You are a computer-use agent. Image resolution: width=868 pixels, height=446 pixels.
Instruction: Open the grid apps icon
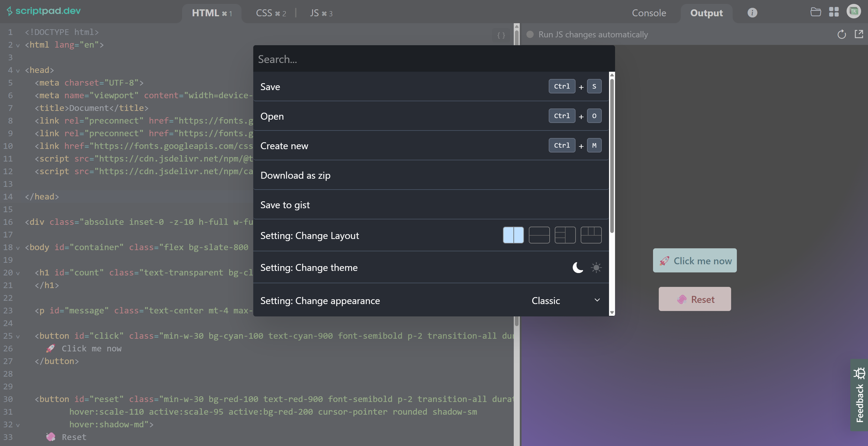point(834,12)
